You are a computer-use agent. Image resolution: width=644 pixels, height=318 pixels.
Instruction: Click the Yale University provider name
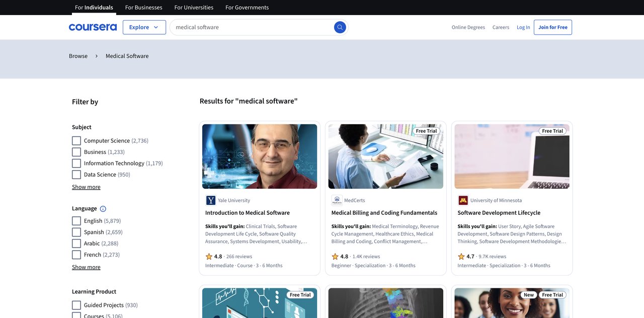(x=234, y=200)
